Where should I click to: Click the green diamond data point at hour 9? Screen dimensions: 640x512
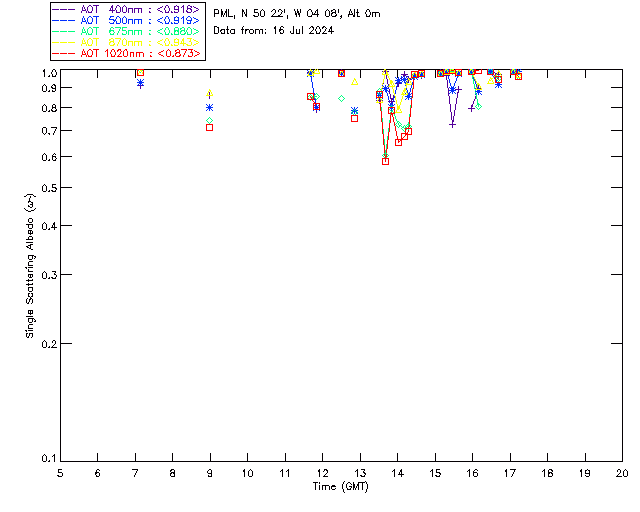(x=209, y=120)
